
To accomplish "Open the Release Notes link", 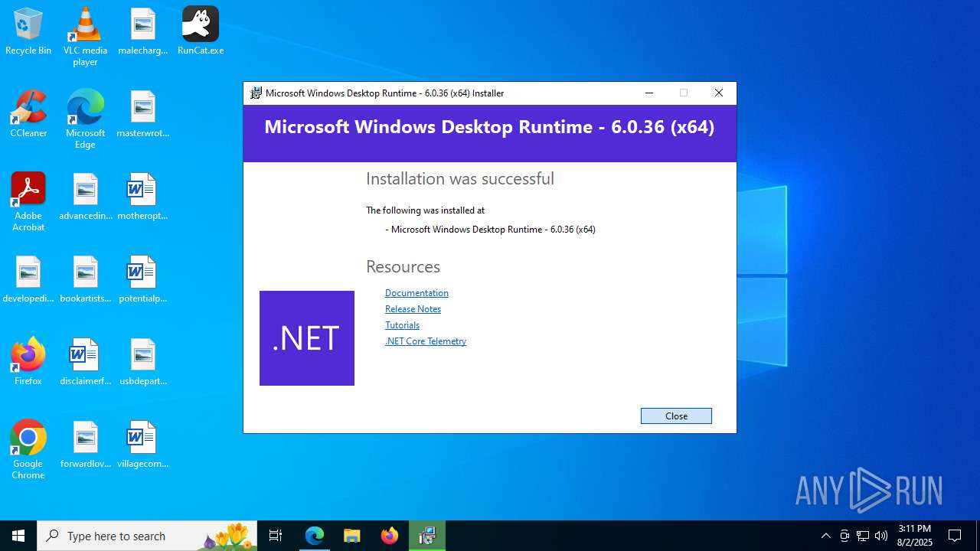I will tap(413, 309).
